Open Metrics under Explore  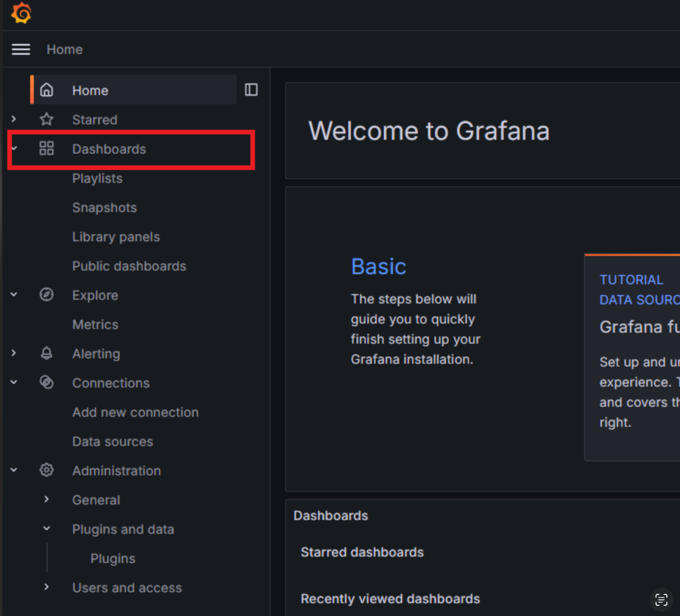coord(95,324)
